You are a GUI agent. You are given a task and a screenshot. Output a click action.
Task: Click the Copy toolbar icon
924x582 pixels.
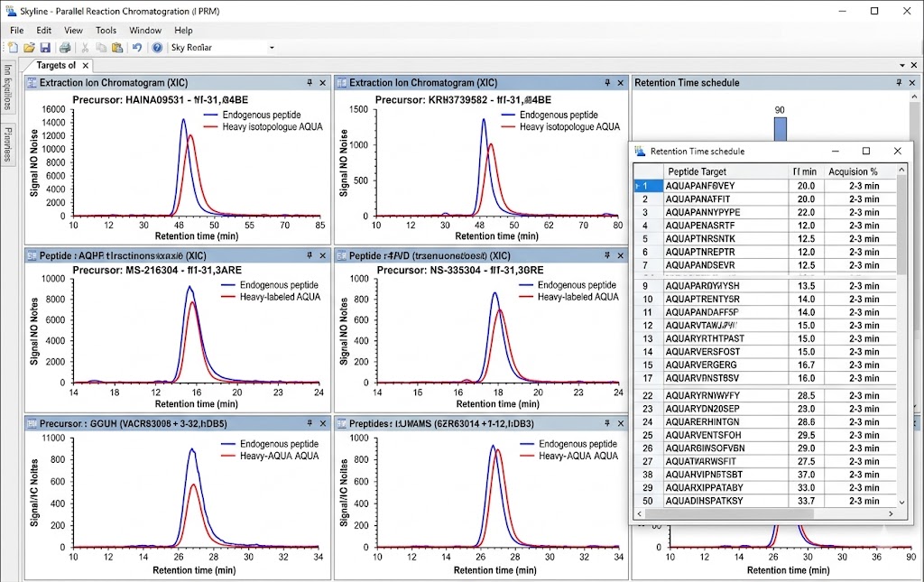click(101, 48)
